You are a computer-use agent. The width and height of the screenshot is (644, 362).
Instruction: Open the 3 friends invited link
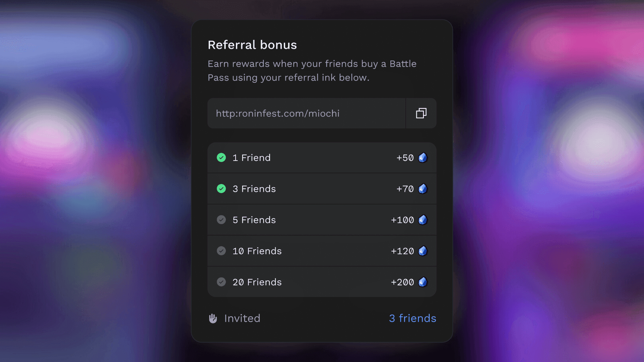[x=412, y=318]
